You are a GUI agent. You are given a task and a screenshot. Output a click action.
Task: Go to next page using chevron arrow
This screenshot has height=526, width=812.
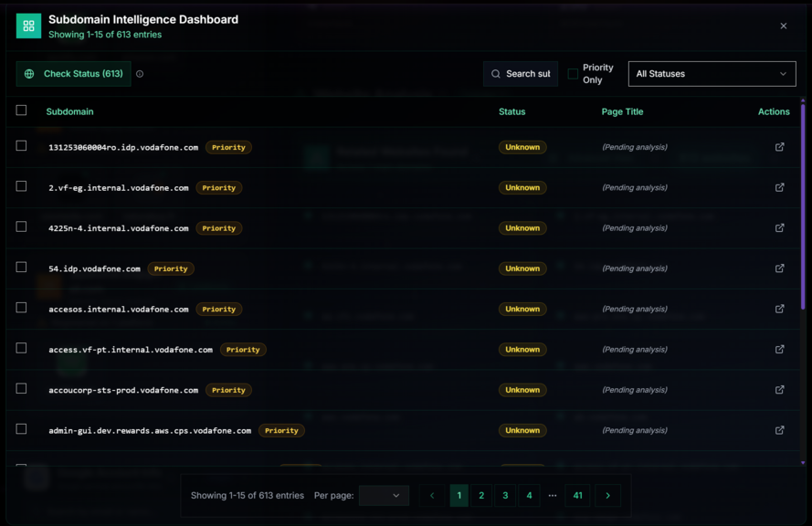tap(607, 496)
